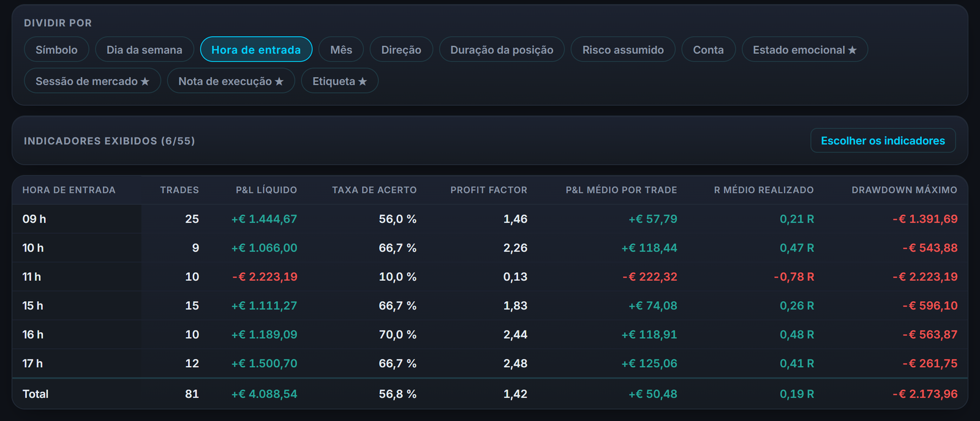
Task: Click the total +€ 4.088,54 value
Action: pyautogui.click(x=264, y=394)
